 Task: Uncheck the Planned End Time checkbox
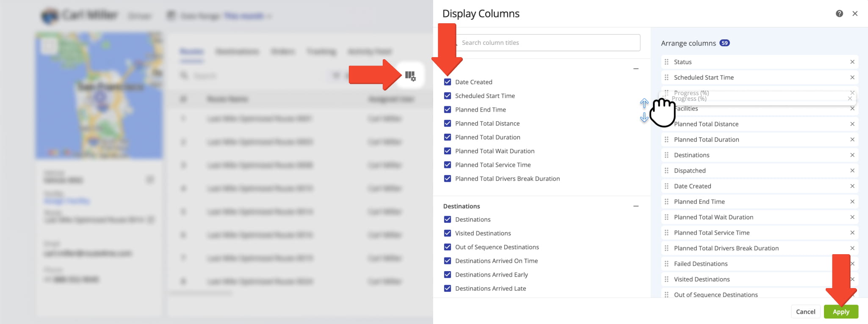tap(448, 110)
